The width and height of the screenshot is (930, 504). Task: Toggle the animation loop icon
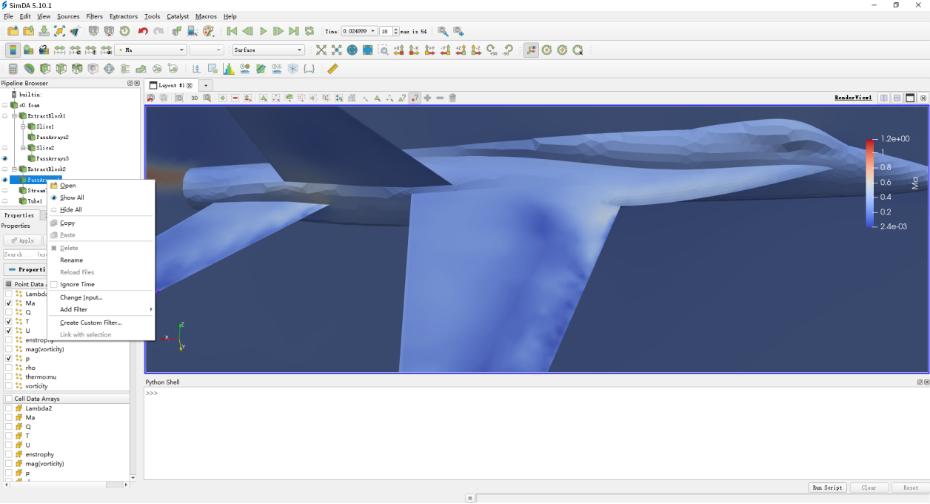click(310, 31)
